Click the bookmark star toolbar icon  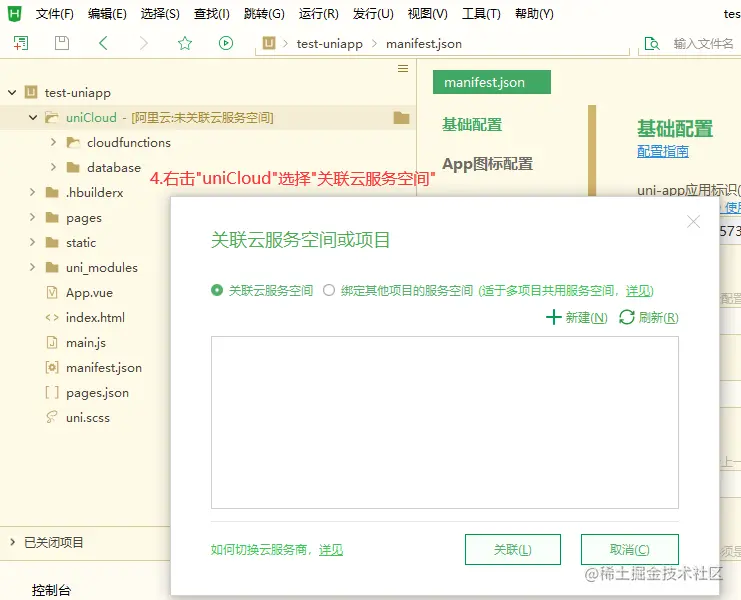tap(185, 43)
